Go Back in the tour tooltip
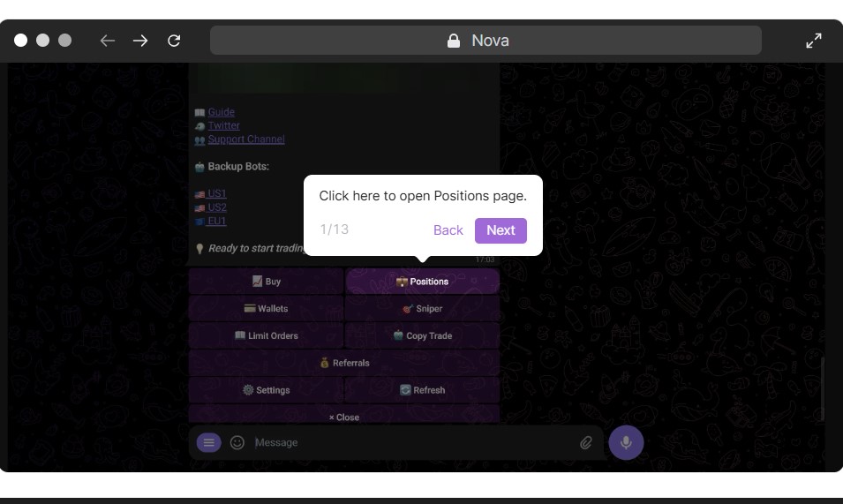843x504 pixels. click(x=448, y=230)
